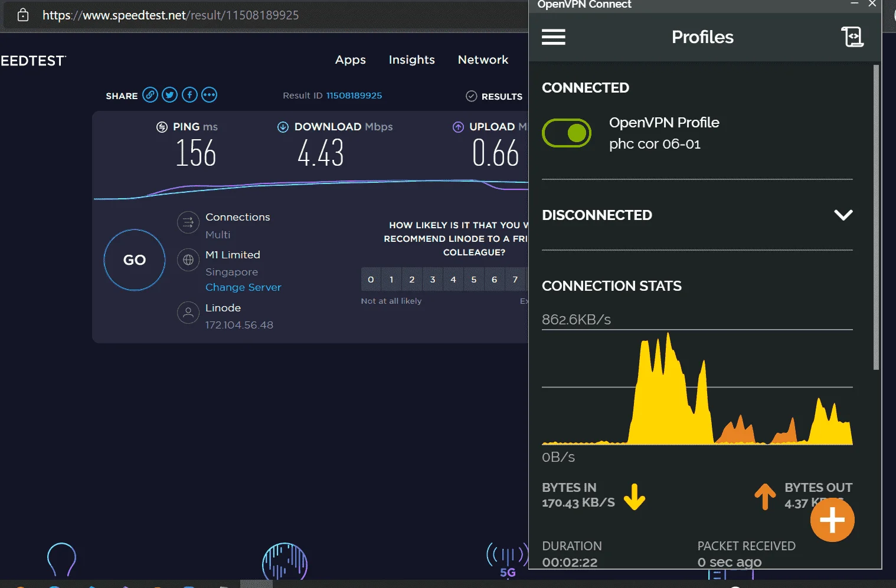Select rating 1 in the recommendation survey
Screen dimensions: 896x588
pos(391,280)
